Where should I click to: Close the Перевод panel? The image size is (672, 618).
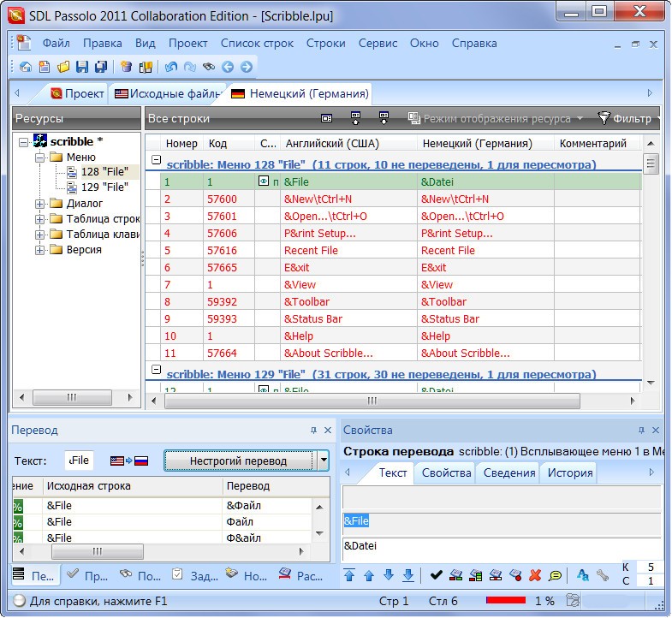click(328, 430)
